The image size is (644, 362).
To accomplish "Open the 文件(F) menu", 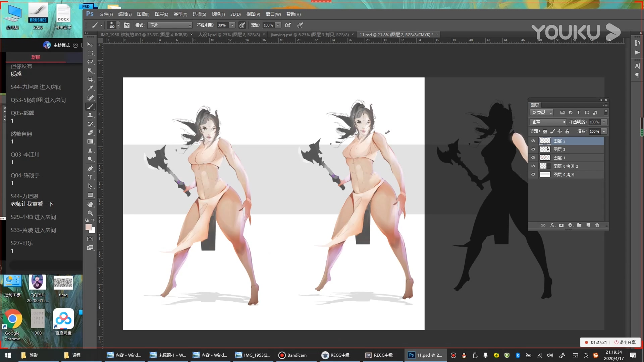I will pyautogui.click(x=106, y=14).
